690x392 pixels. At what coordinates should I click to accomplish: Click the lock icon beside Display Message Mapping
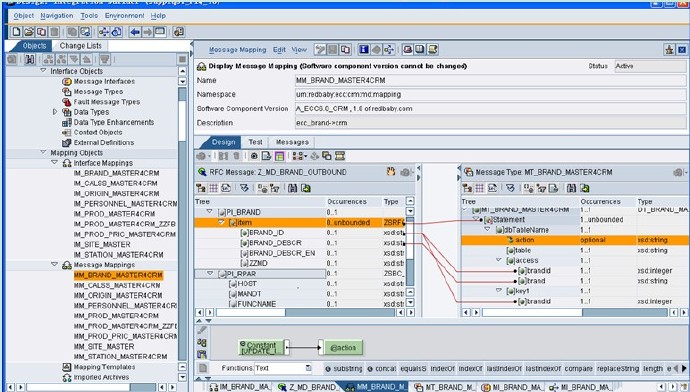click(202, 66)
